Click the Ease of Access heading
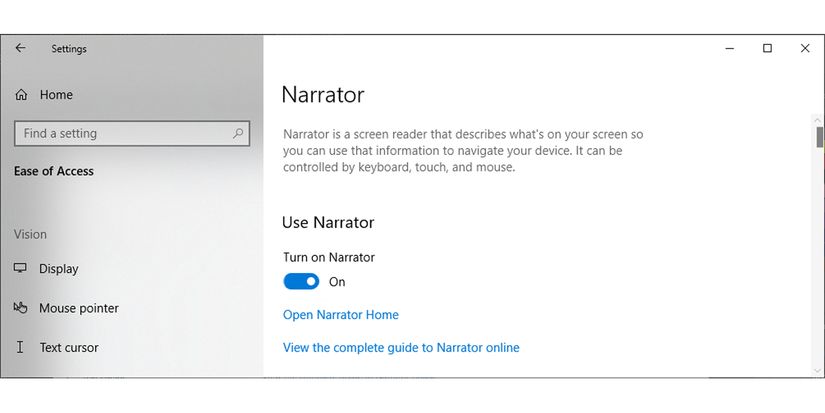The height and width of the screenshot is (413, 825). coord(54,171)
